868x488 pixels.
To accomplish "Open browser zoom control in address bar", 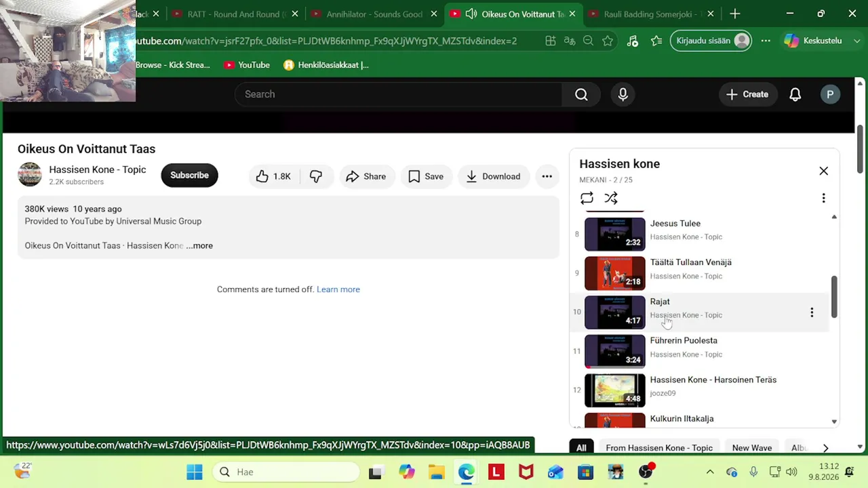I will click(589, 41).
